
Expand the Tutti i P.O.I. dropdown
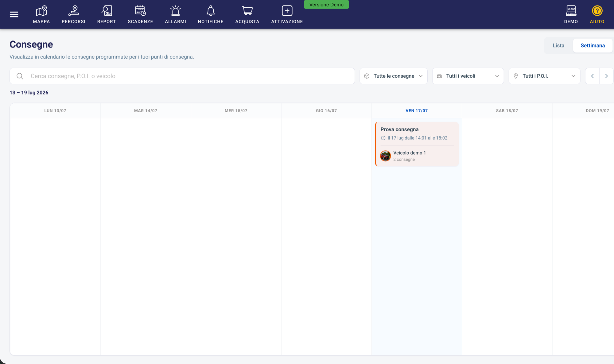(x=544, y=76)
